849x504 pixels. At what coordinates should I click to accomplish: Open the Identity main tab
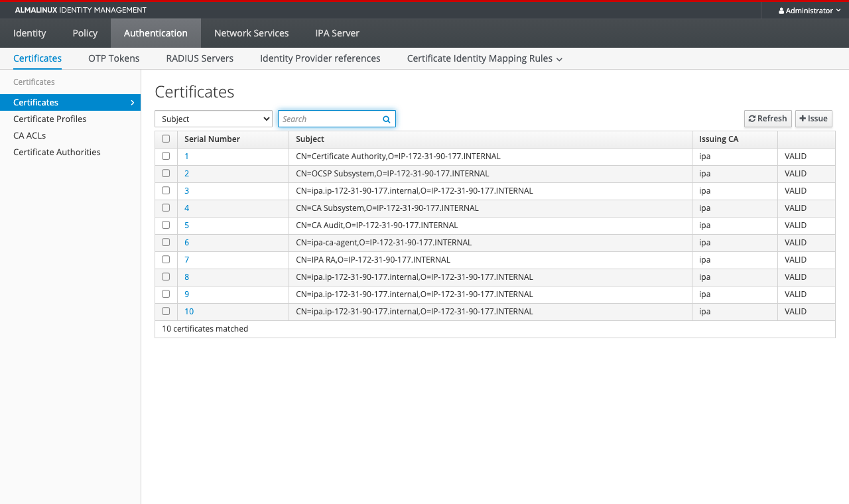(x=30, y=33)
